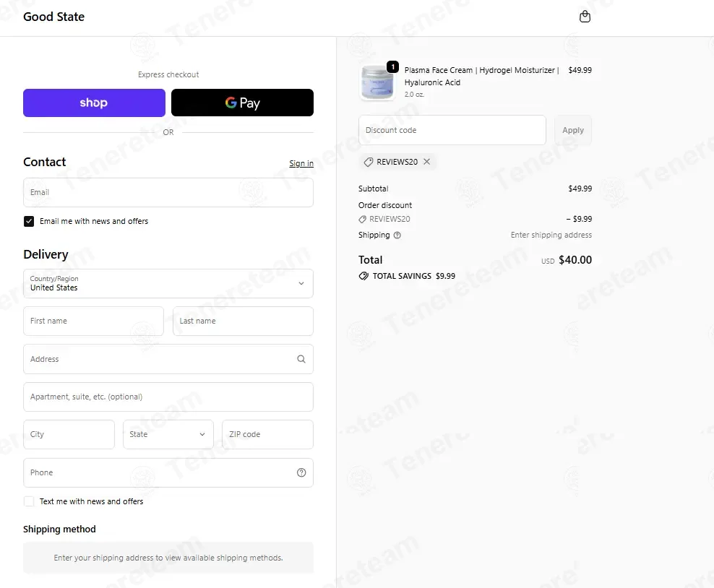Viewport: 714px width, 588px height.
Task: Focus the Email input field
Action: click(x=168, y=193)
